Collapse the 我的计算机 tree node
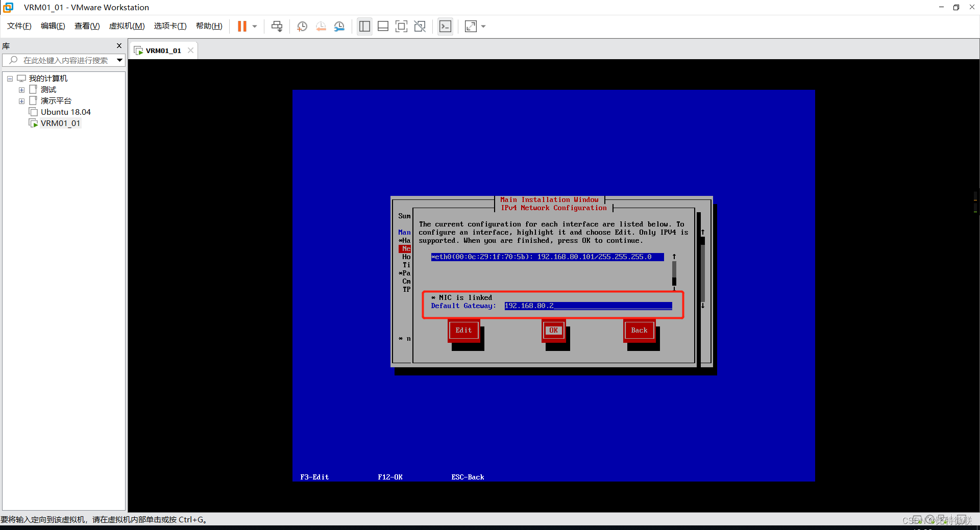Viewport: 980px width, 530px height. coord(10,79)
